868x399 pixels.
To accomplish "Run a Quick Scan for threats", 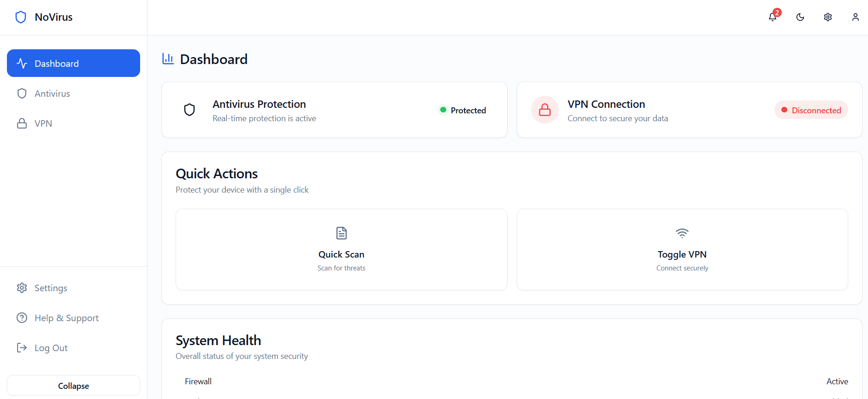I will pyautogui.click(x=341, y=249).
